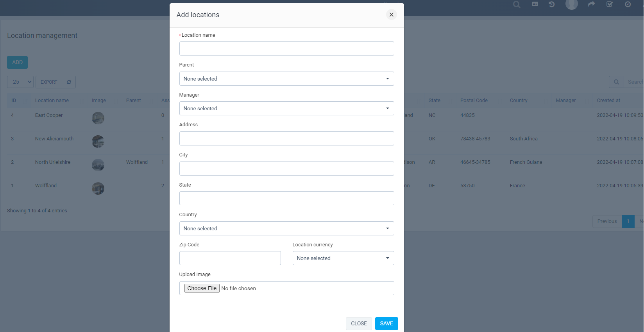Open the checklist tasks icon in header

tap(609, 4)
